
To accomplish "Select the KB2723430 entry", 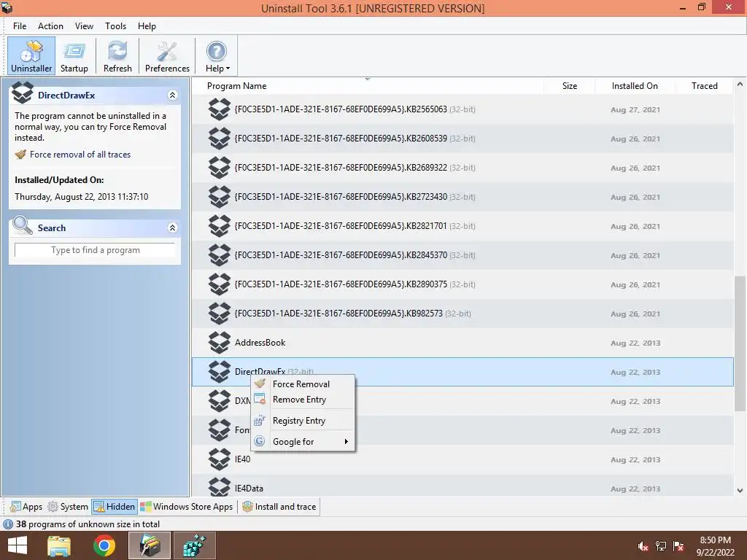I will click(462, 197).
